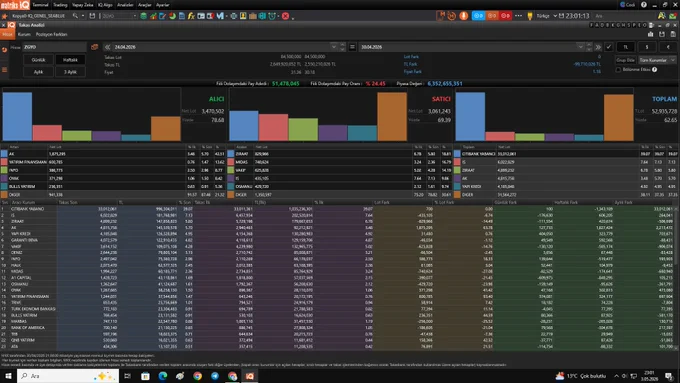Open the green mail message icon

coord(673,16)
